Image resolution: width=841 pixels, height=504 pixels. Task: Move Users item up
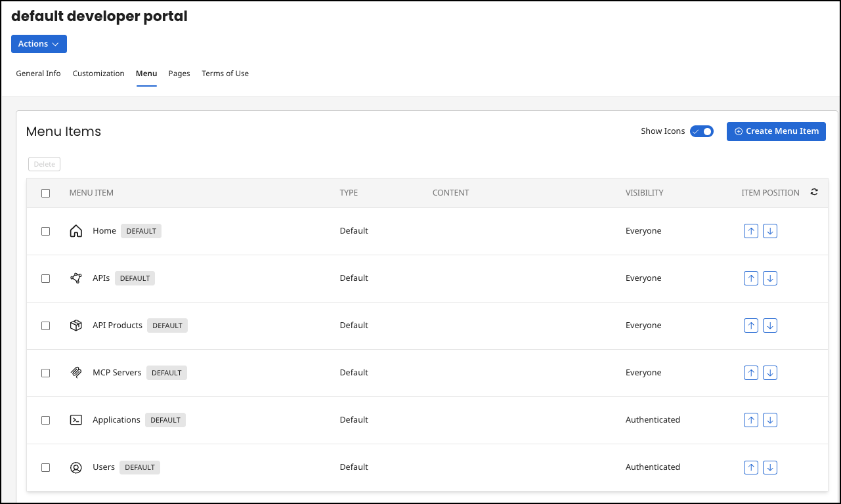pos(751,467)
